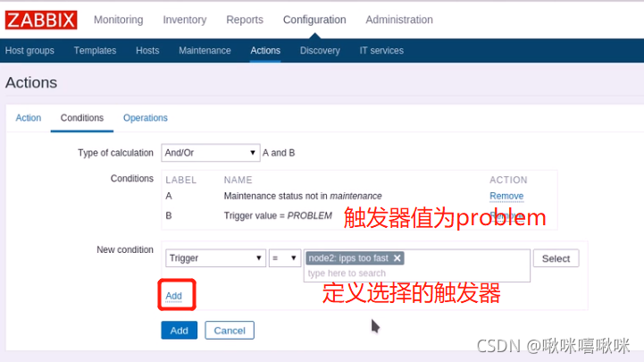Open the Inventory menu

pos(184,20)
